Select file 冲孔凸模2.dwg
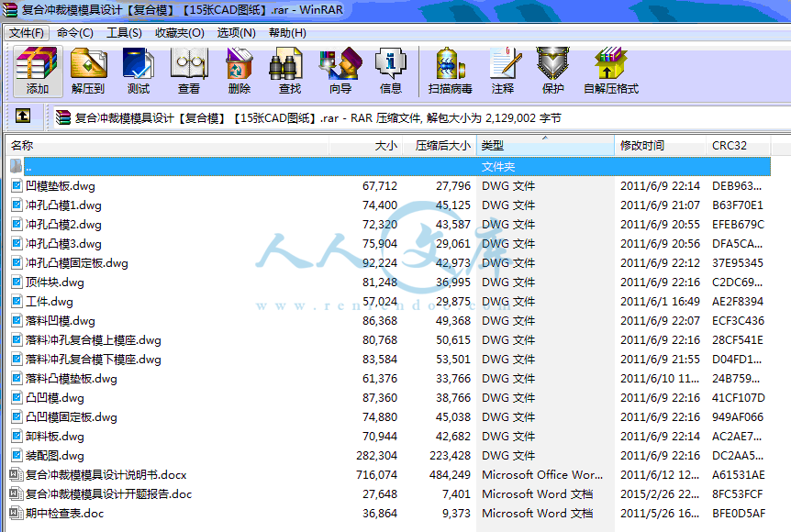 (x=63, y=225)
